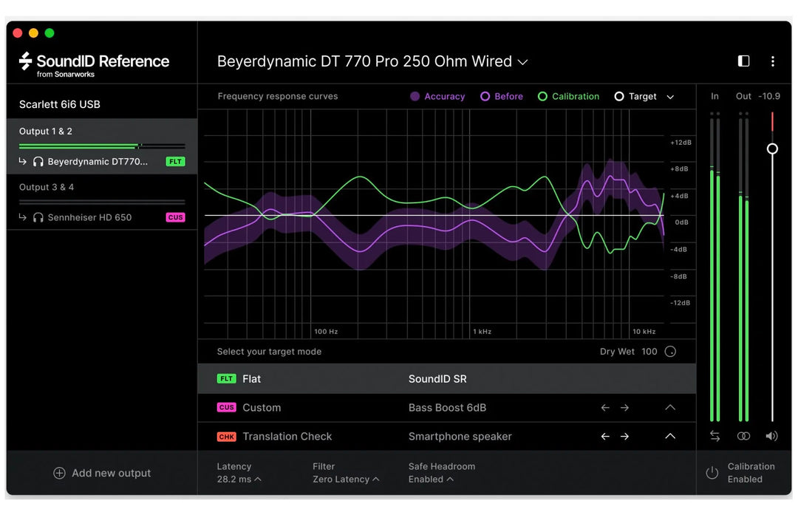Go to next Translation Check device

[624, 436]
